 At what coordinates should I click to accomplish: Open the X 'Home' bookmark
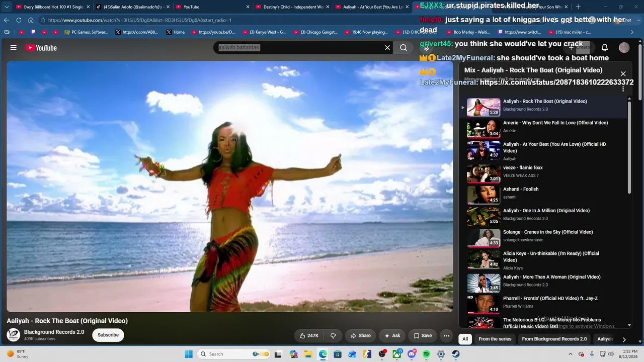[175, 32]
